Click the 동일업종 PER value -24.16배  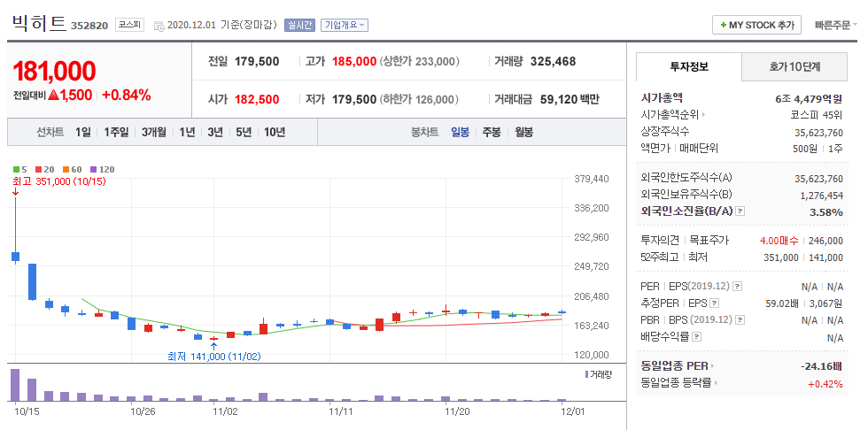point(821,366)
